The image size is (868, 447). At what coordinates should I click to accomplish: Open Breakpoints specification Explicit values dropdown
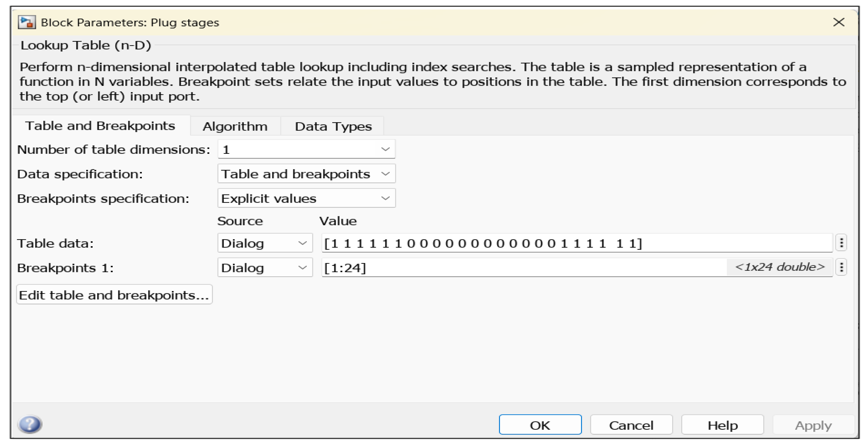(306, 198)
